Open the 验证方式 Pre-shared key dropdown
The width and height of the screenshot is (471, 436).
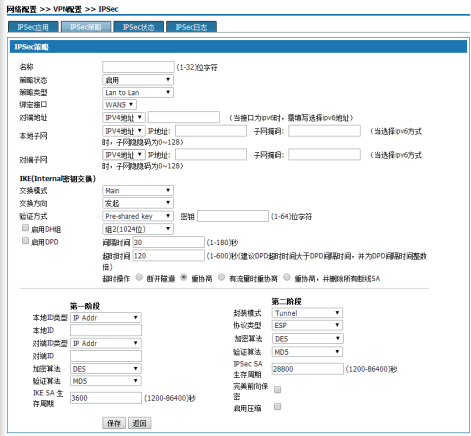click(x=138, y=216)
